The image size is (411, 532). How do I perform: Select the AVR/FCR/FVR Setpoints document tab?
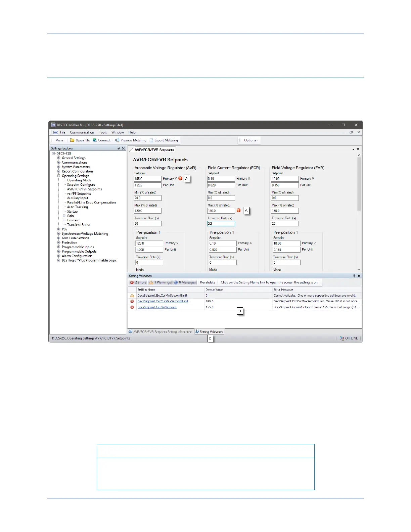[x=154, y=150]
